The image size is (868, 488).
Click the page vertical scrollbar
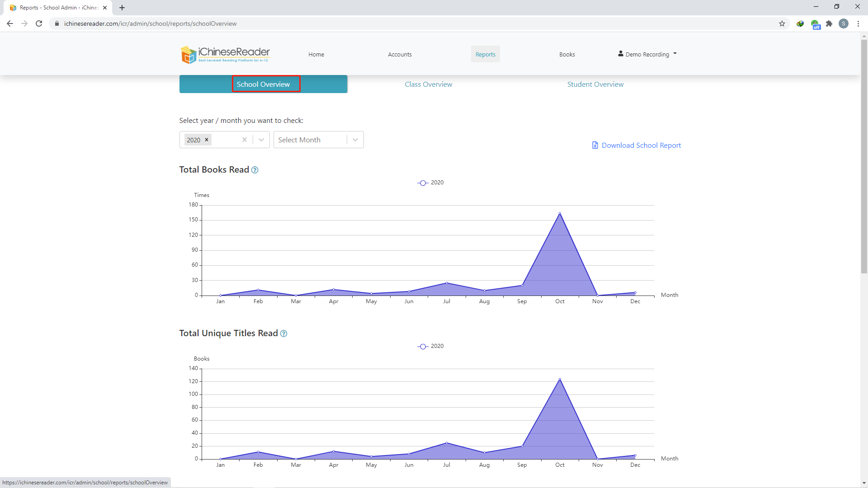[x=864, y=156]
